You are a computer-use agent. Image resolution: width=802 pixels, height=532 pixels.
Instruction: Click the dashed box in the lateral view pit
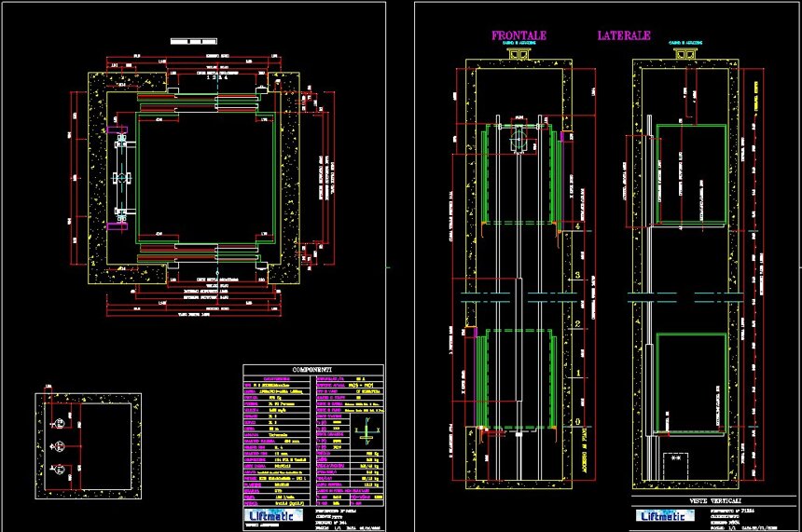(676, 466)
